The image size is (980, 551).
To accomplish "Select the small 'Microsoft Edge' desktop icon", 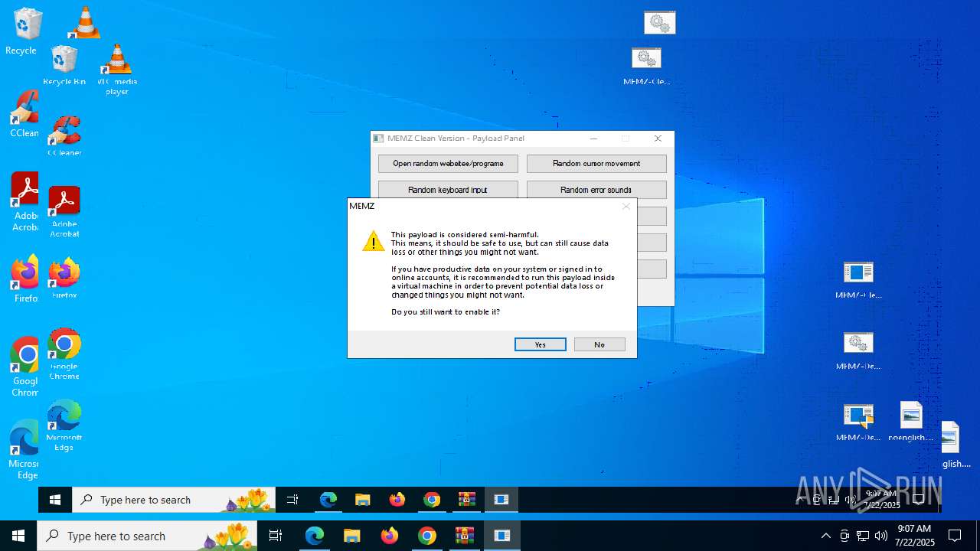I will pos(64,425).
